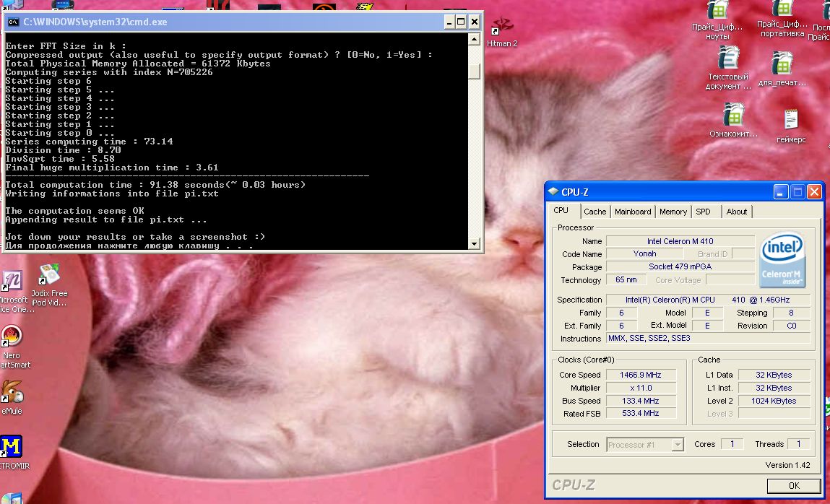The height and width of the screenshot is (504, 830).
Task: Click the cmd.exe title bar system icon
Action: (x=13, y=22)
